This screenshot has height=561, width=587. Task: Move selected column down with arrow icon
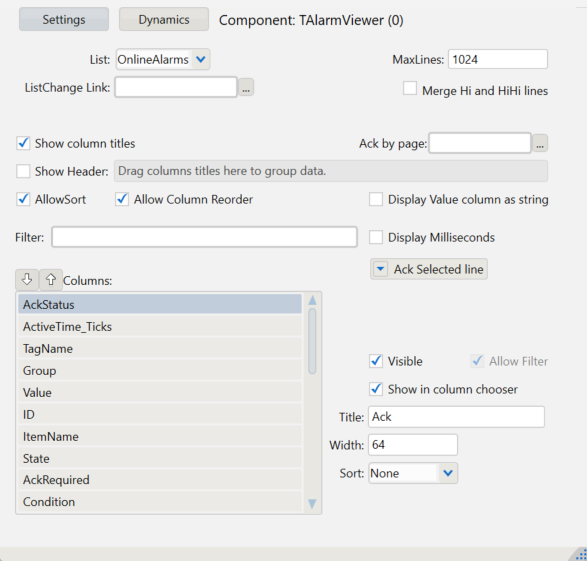[x=27, y=280]
